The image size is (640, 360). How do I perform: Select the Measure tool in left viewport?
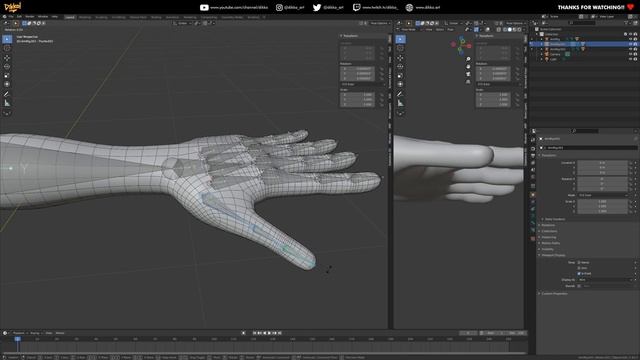point(7,103)
